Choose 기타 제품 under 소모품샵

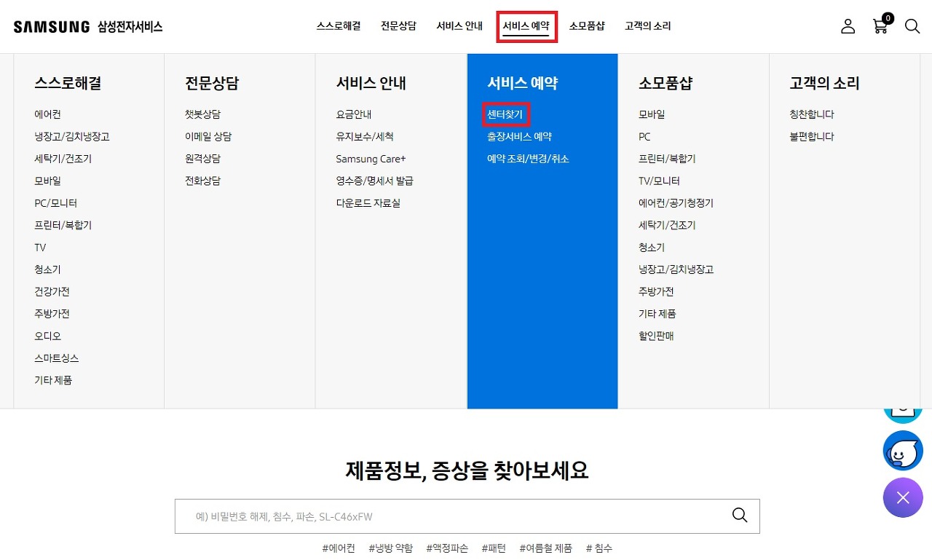point(657,314)
